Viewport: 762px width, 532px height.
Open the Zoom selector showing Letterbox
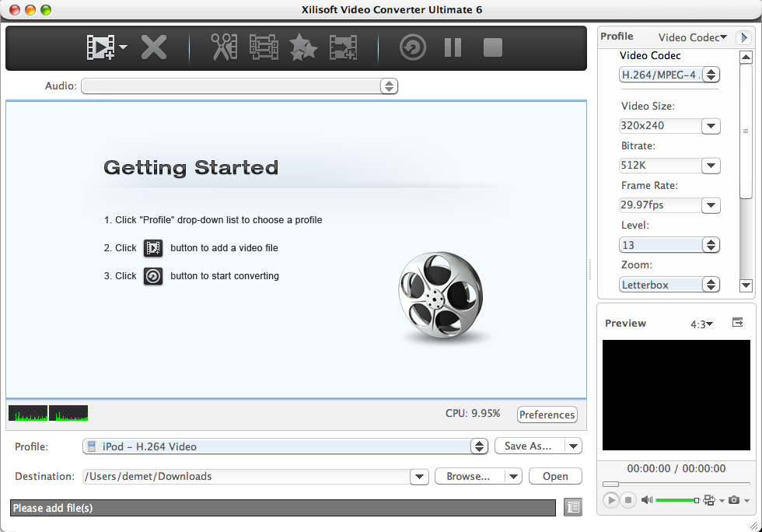click(669, 285)
